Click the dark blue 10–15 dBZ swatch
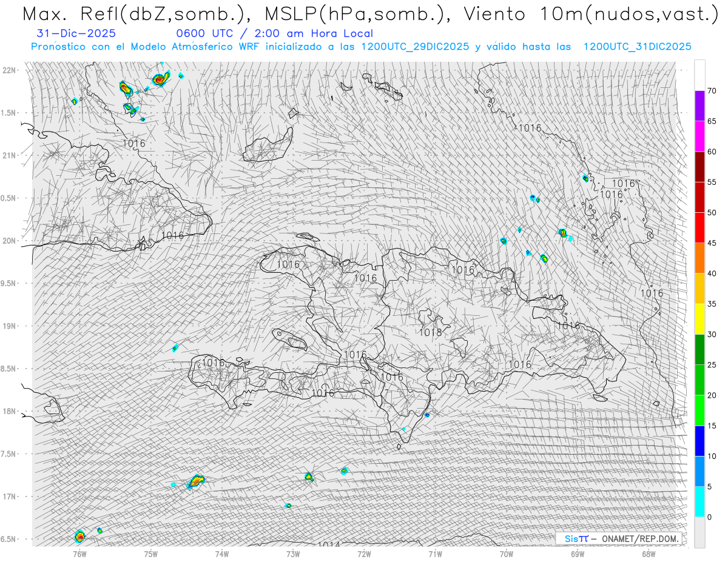Image resolution: width=728 pixels, height=562 pixels. [x=699, y=441]
